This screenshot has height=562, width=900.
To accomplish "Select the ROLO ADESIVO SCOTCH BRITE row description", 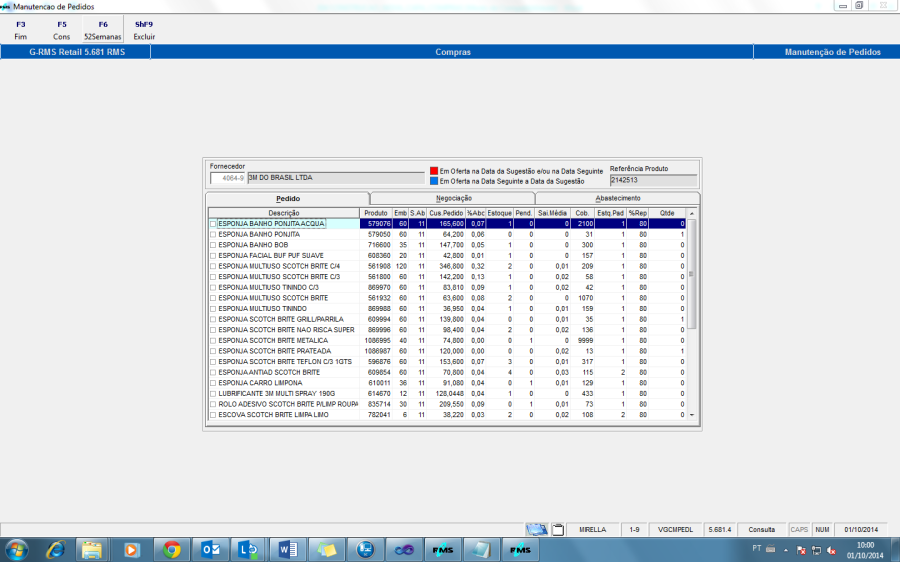I will (x=288, y=405).
